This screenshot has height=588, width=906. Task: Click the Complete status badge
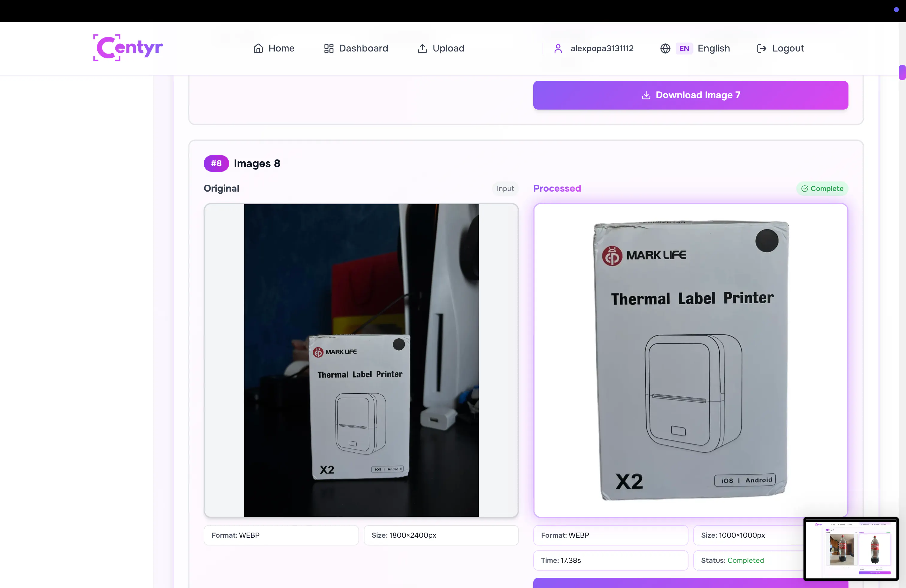(x=822, y=189)
